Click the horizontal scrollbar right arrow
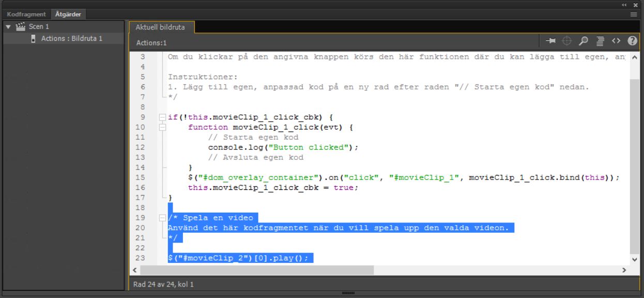644x298 pixels. tap(624, 270)
